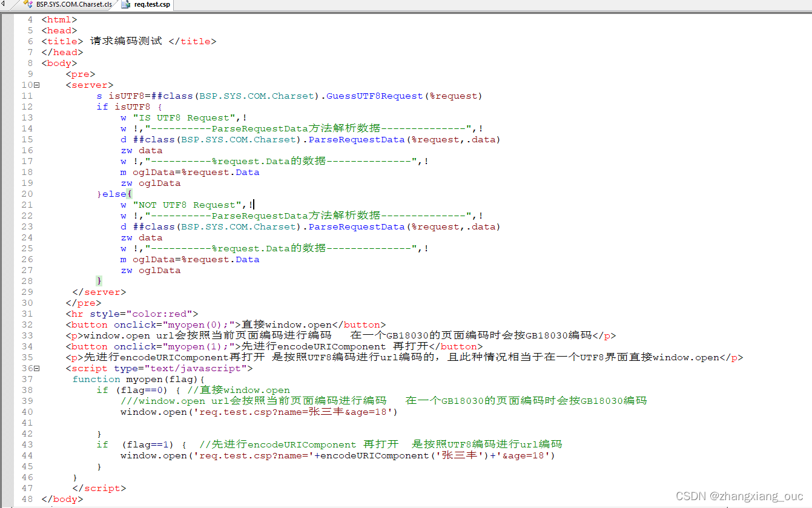
Task: Click the tab strip scroll-left arrow
Action: pos(3,4)
